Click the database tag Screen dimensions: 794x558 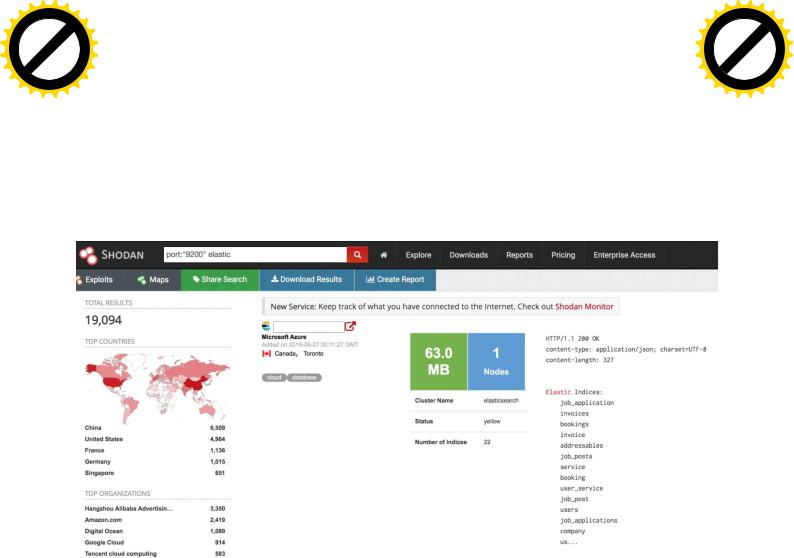click(304, 377)
